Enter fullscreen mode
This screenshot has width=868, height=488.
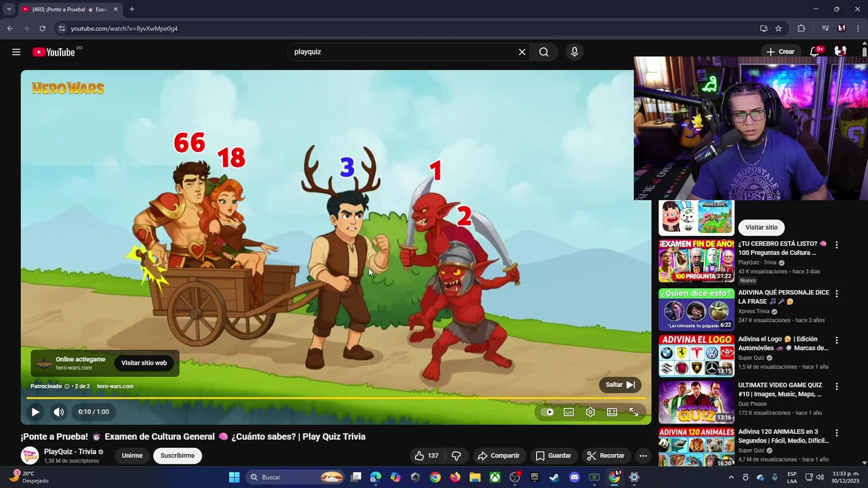(x=634, y=412)
